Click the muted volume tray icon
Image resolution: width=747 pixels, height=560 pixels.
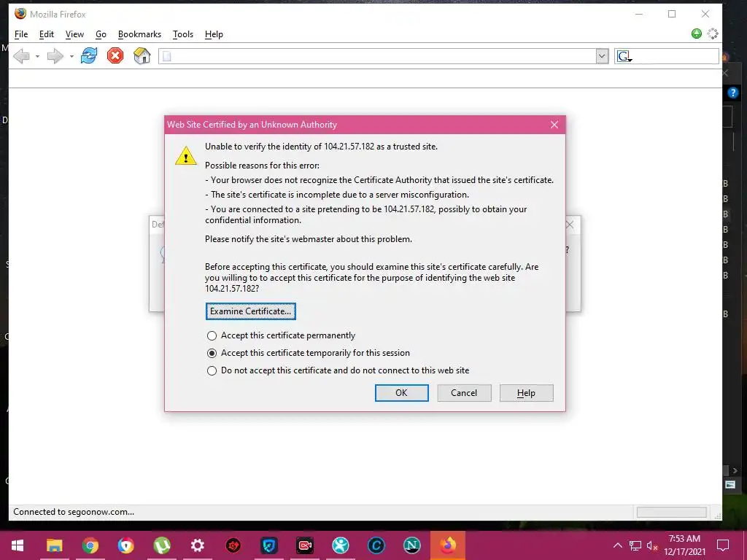point(651,545)
